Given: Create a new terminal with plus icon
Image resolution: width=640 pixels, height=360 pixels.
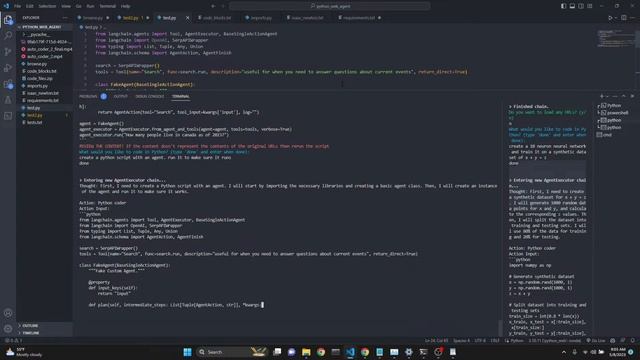Looking at the screenshot, I should (x=602, y=96).
